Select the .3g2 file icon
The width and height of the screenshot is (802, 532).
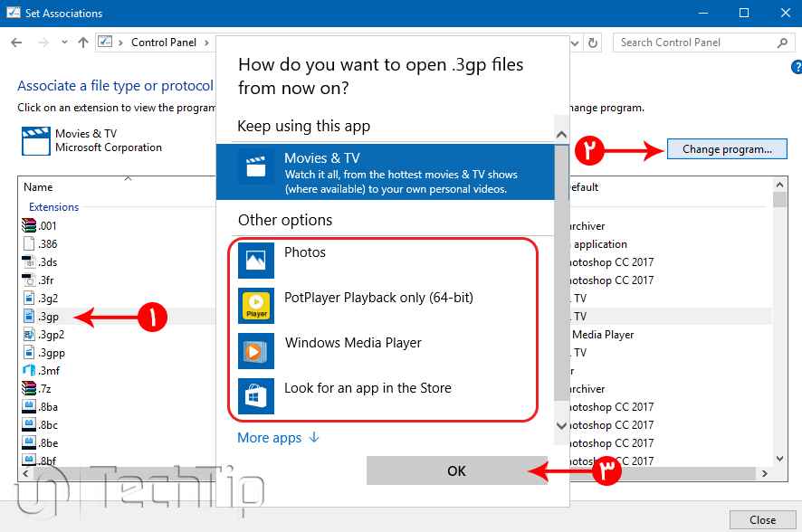(29, 298)
